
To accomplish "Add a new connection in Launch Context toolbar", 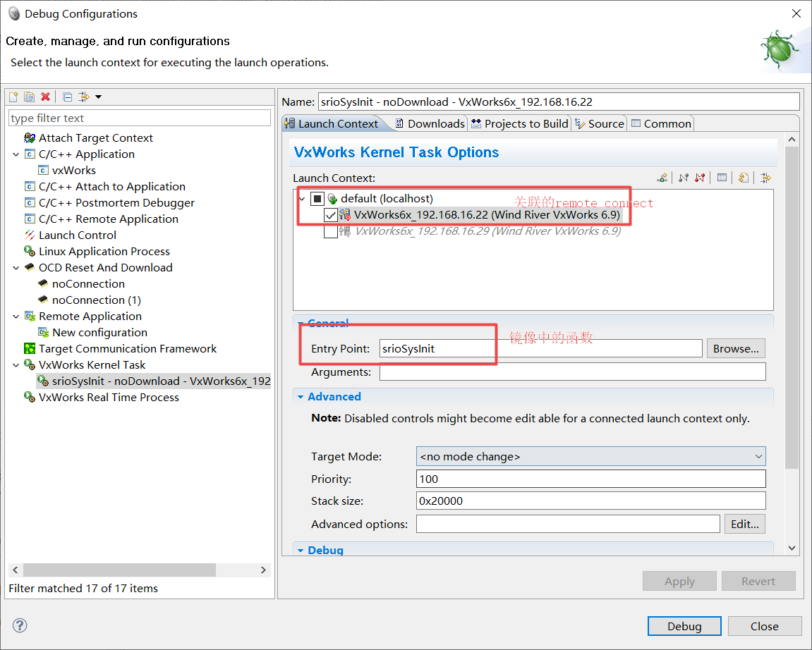I will click(x=661, y=178).
